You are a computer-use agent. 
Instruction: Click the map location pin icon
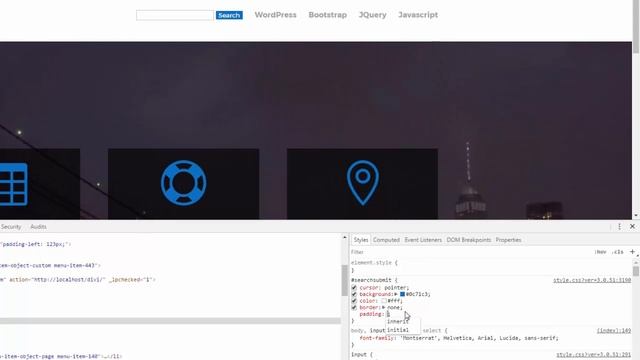point(362,182)
